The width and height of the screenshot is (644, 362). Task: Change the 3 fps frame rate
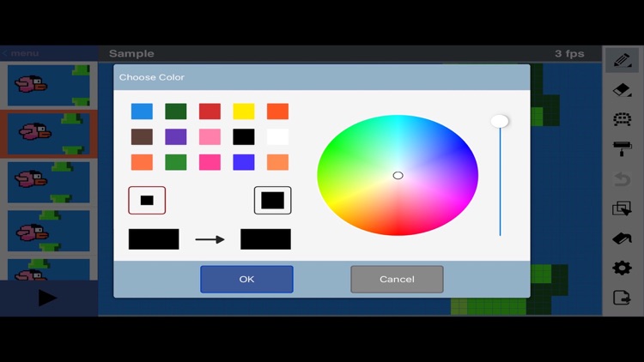point(569,54)
